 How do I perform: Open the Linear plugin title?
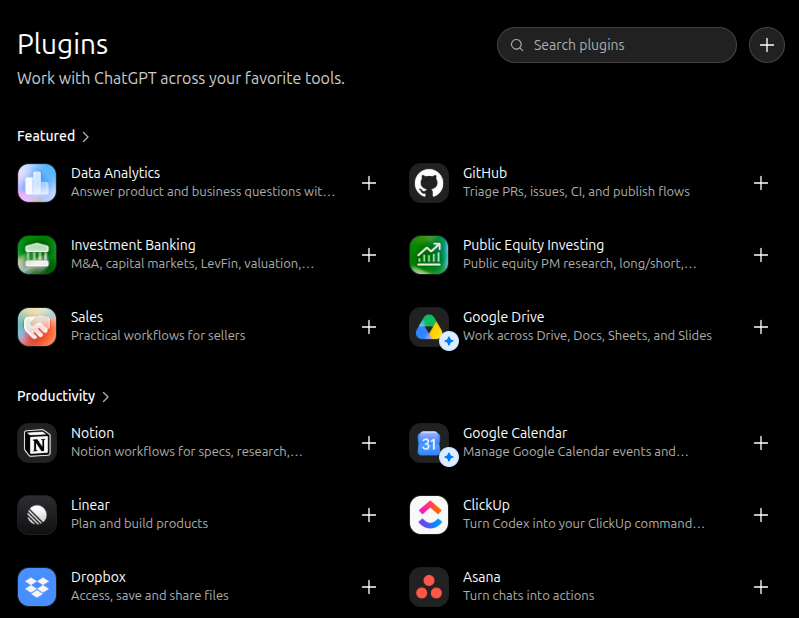(x=90, y=505)
